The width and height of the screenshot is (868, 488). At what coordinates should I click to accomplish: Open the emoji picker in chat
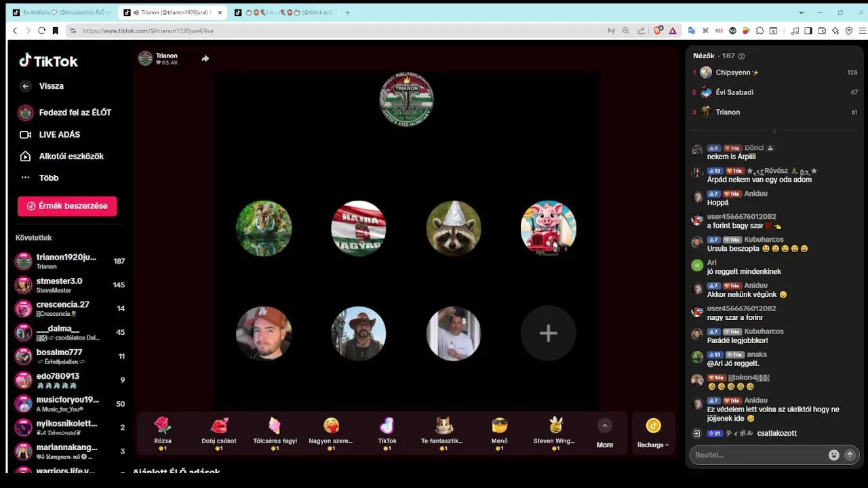click(x=833, y=455)
